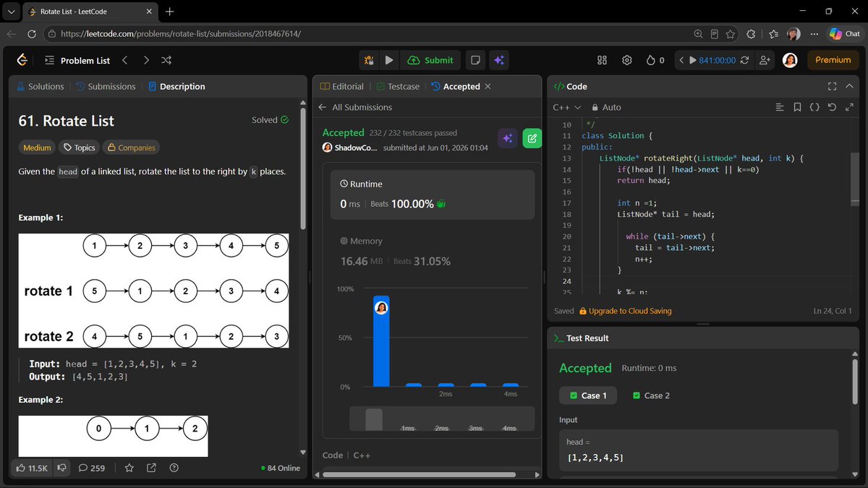Open the notes icon beside Submit
Viewport: 868px width, 488px height.
[x=475, y=60]
